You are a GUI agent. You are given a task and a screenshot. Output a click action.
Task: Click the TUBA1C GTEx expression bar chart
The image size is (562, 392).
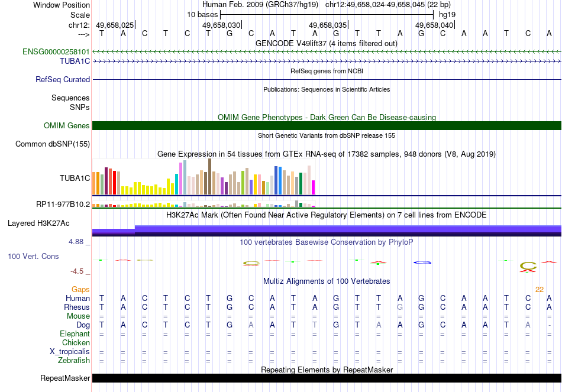(204, 177)
